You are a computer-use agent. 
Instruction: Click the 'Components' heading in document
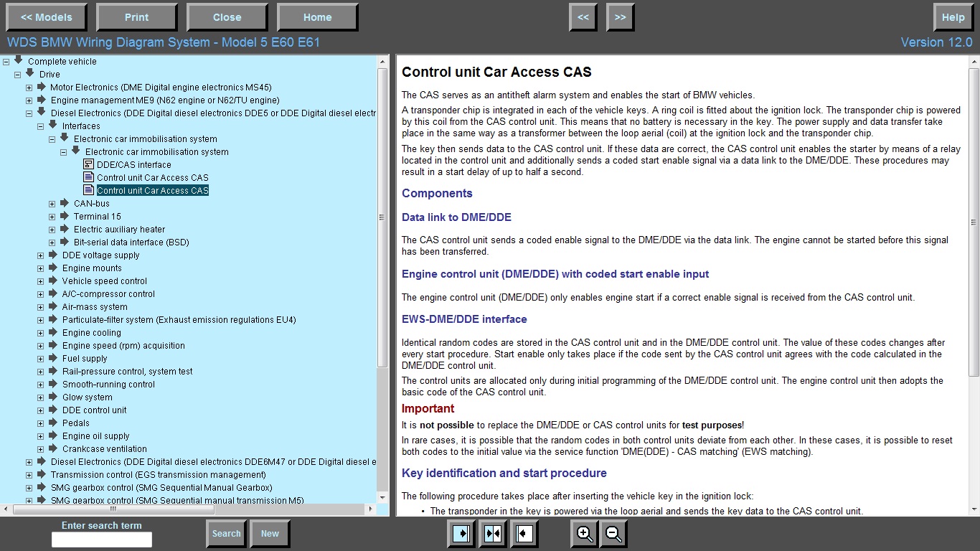(437, 193)
